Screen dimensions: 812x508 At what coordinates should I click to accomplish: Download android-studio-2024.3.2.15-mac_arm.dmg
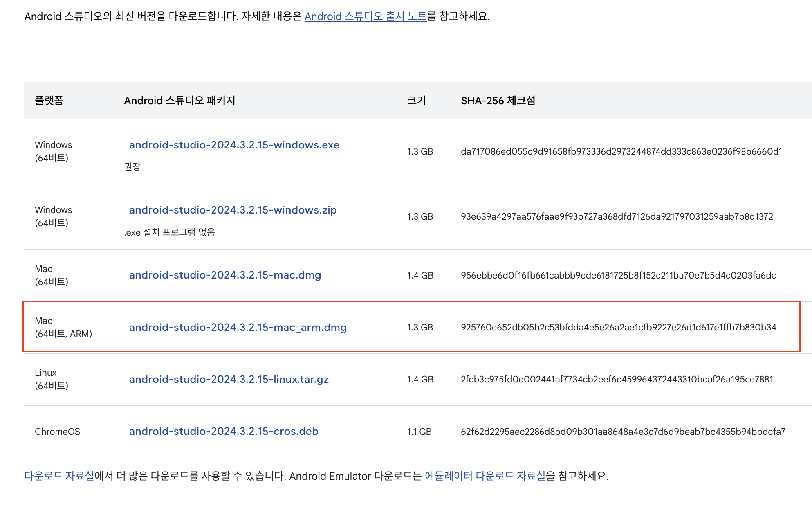(x=238, y=328)
